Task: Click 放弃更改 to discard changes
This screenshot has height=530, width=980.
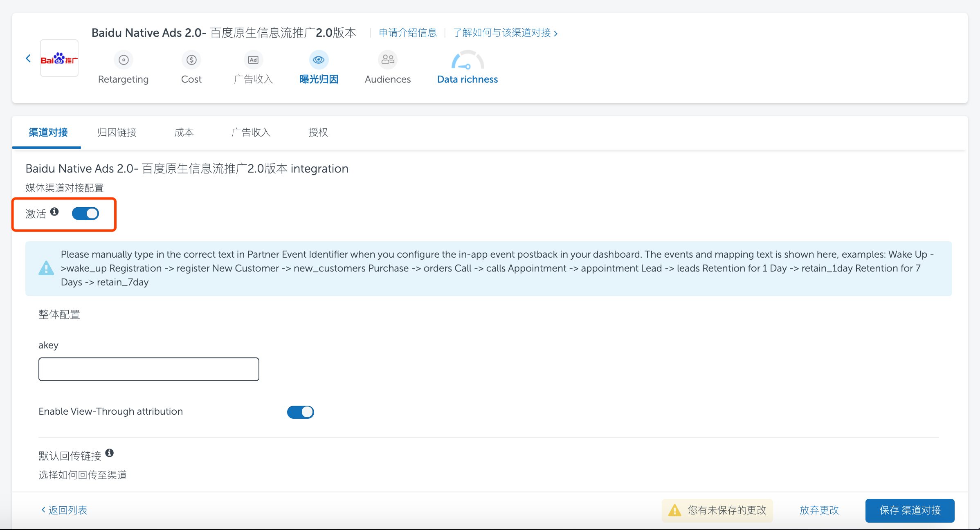Action: pos(819,510)
